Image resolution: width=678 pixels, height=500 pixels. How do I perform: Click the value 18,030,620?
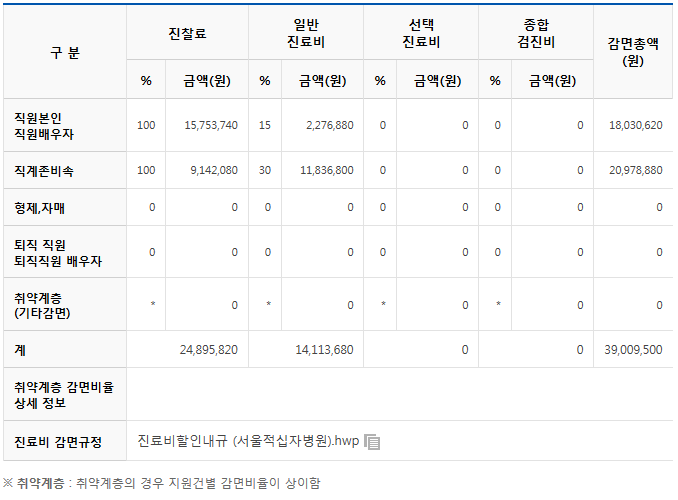coord(636,125)
